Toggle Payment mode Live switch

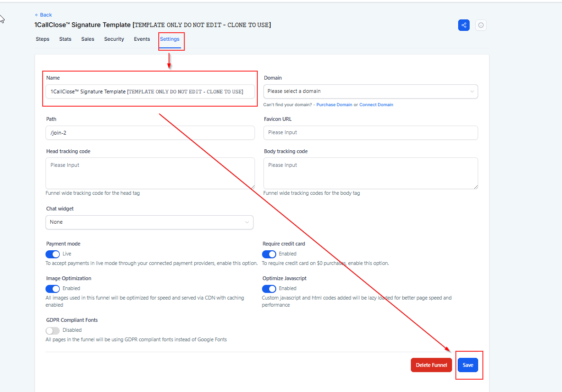53,254
